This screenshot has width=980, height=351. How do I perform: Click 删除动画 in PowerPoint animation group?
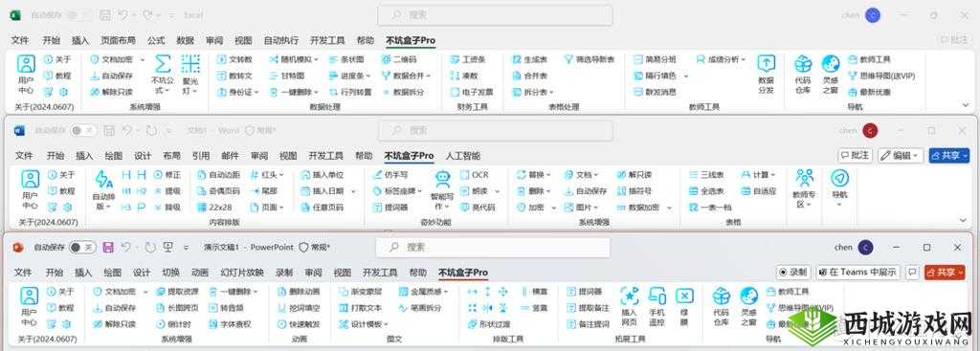point(299,292)
